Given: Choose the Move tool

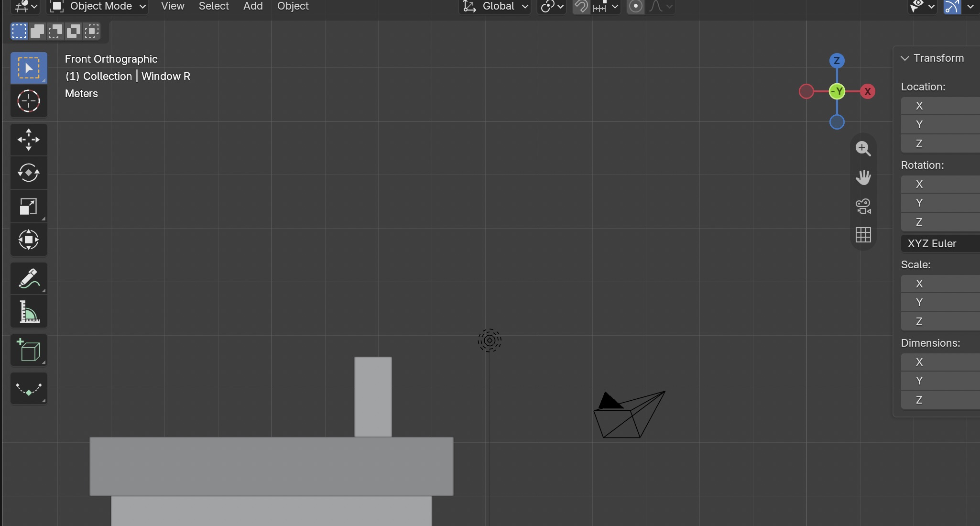Looking at the screenshot, I should (29, 140).
